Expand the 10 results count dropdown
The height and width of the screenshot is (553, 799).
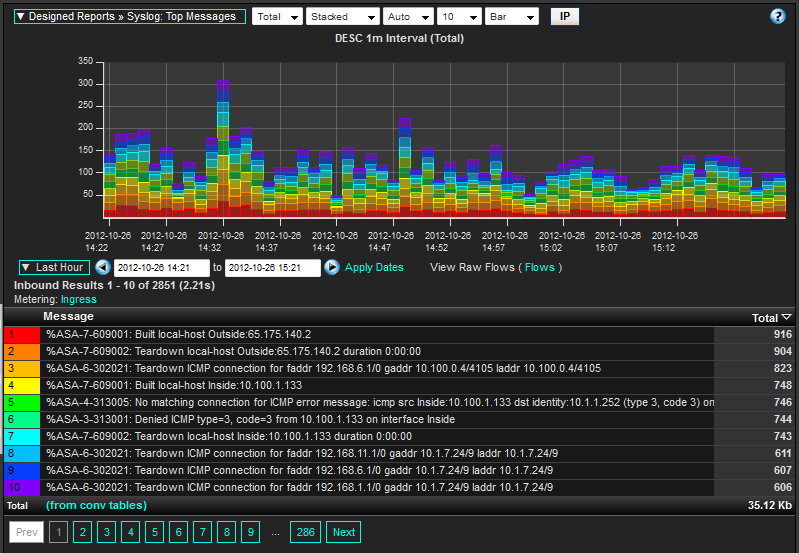[460, 17]
